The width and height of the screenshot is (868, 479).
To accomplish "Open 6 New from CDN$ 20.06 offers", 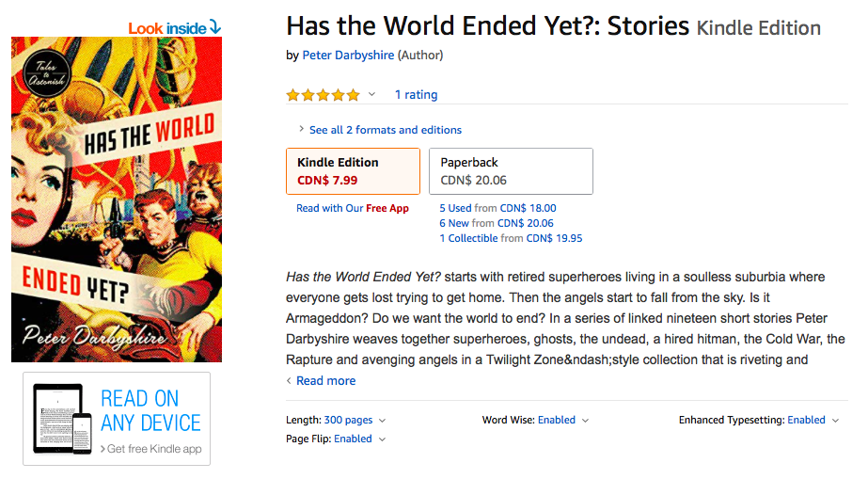I will point(497,223).
